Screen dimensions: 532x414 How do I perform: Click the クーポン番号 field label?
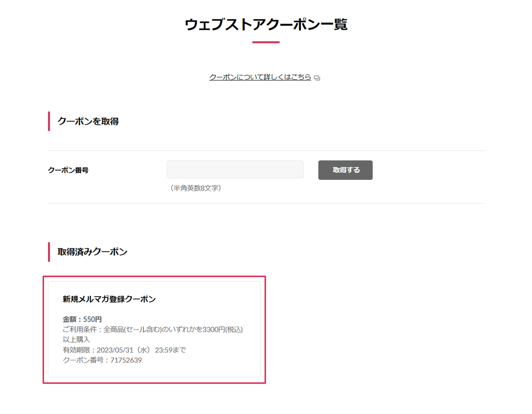(x=68, y=170)
